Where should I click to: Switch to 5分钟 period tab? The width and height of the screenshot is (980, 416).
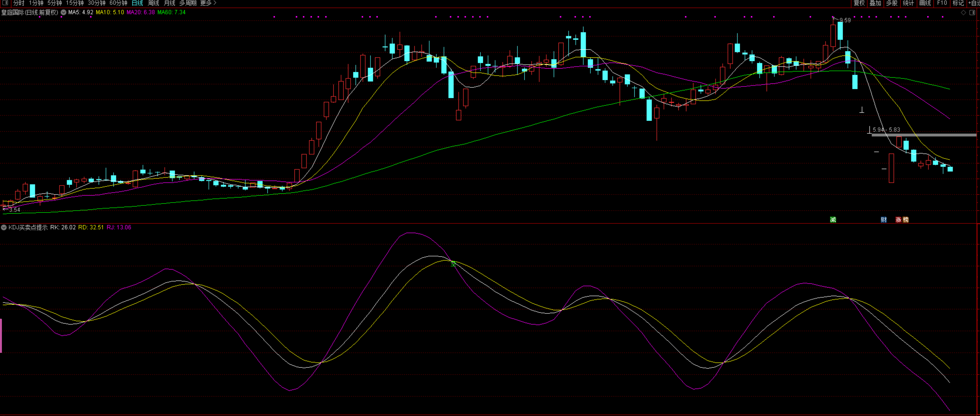(54, 3)
